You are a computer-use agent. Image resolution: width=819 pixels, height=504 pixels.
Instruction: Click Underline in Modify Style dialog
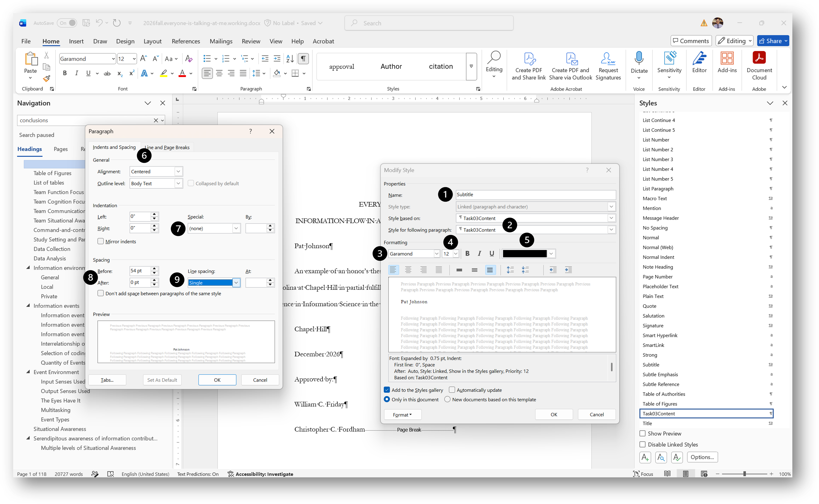pos(492,254)
